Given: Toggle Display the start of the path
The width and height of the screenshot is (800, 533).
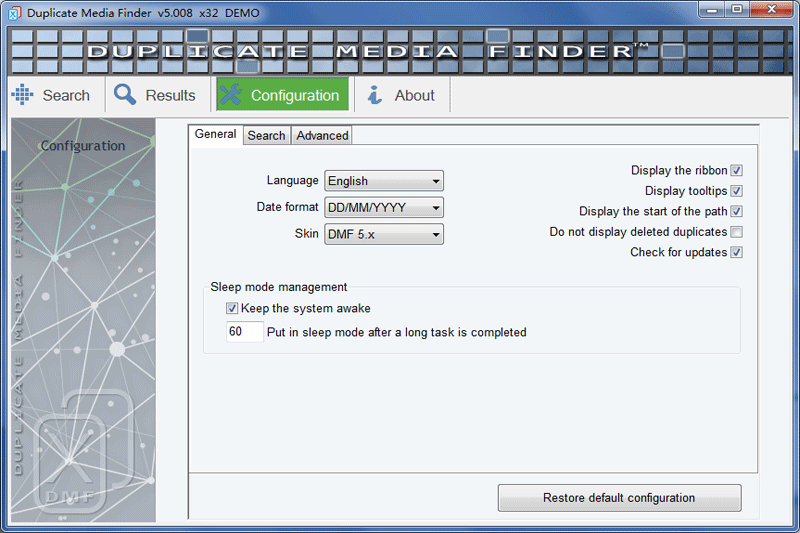Looking at the screenshot, I should (x=736, y=211).
